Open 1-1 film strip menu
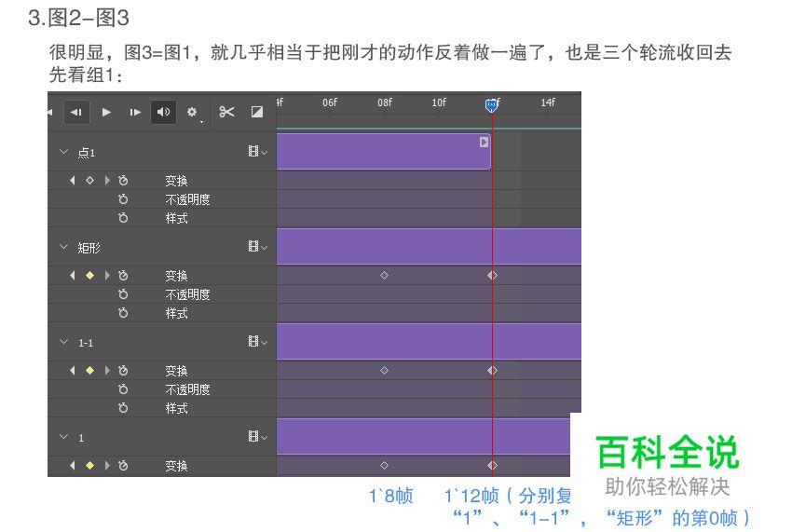This screenshot has height=532, width=792. 257,342
